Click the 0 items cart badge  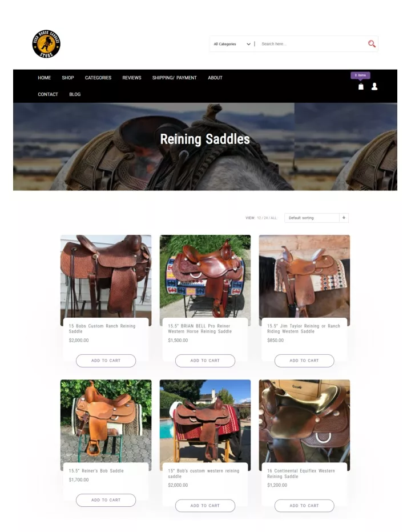[360, 75]
